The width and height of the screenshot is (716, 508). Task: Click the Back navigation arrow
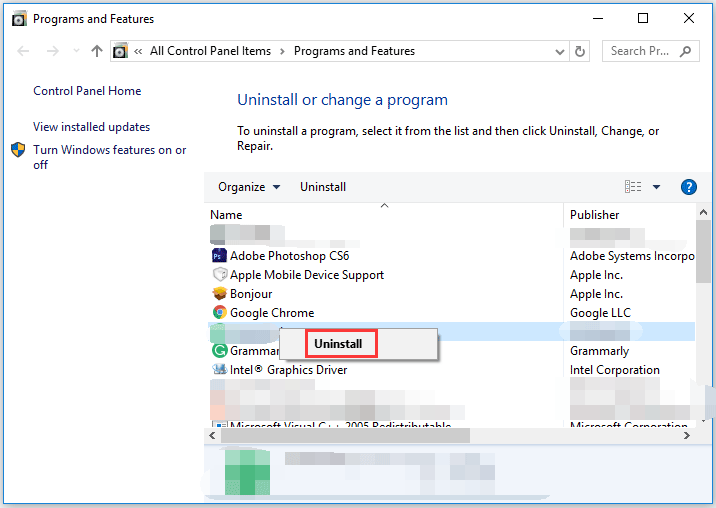23,51
